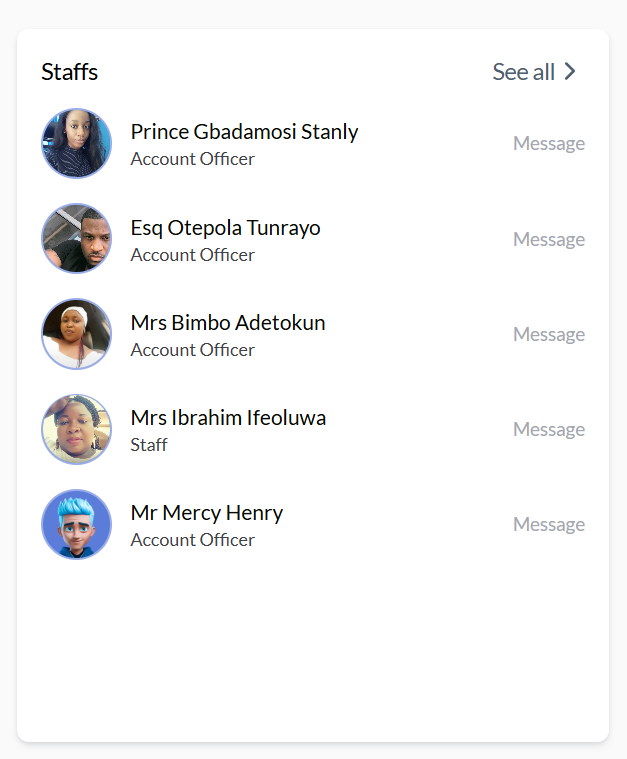Open the Esq Otepola Tunrayo name entry
The image size is (627, 759).
225,228
